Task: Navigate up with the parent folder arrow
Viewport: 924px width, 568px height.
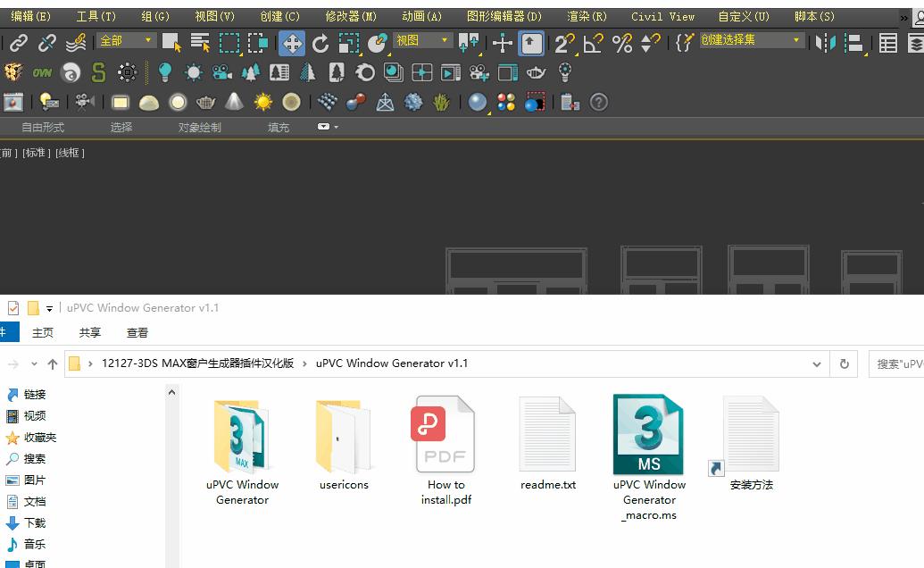Action: click(x=52, y=363)
